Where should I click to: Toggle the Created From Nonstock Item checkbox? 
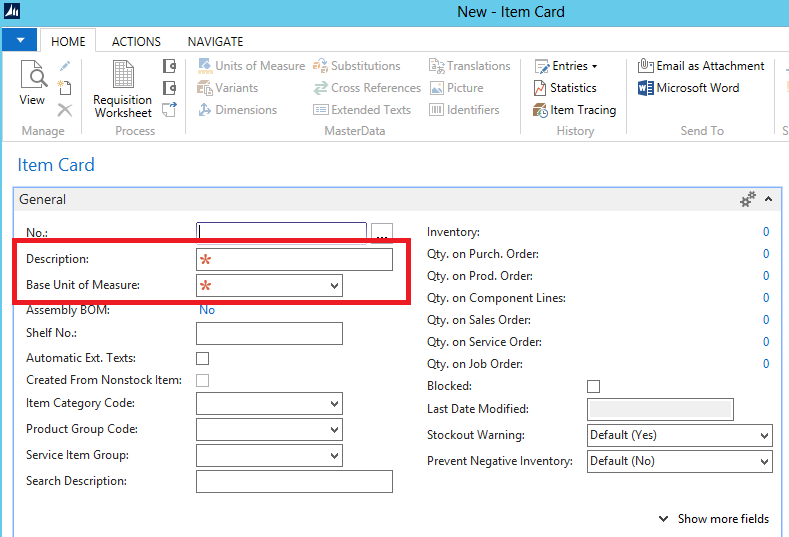(202, 380)
